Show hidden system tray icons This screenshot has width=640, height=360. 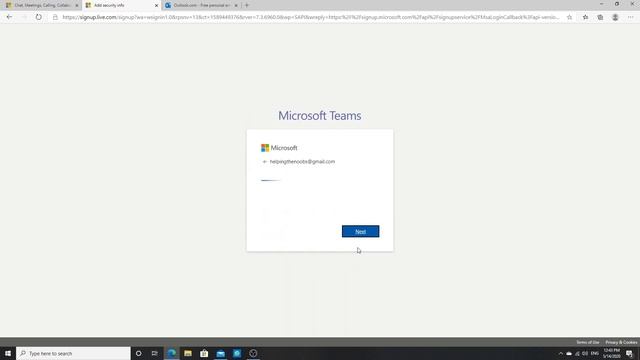pos(560,353)
